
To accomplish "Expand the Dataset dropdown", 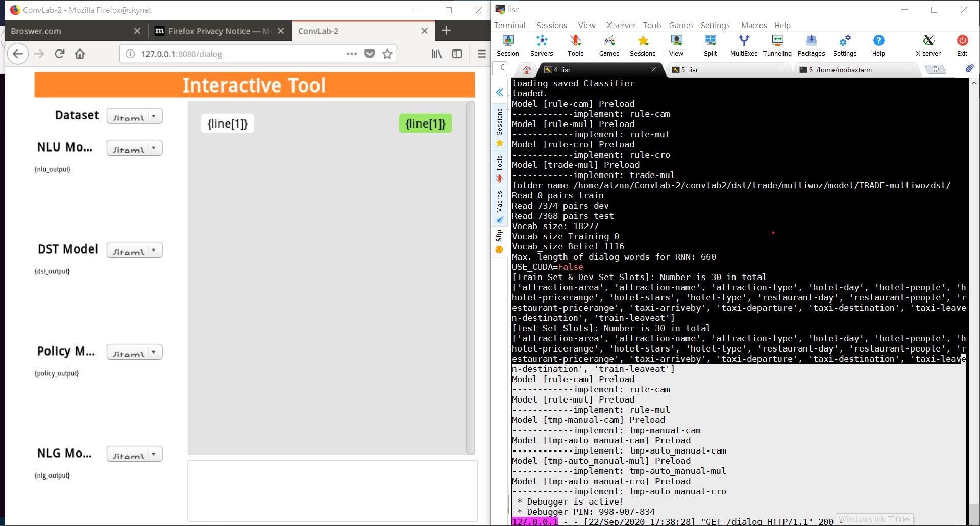I will 135,116.
